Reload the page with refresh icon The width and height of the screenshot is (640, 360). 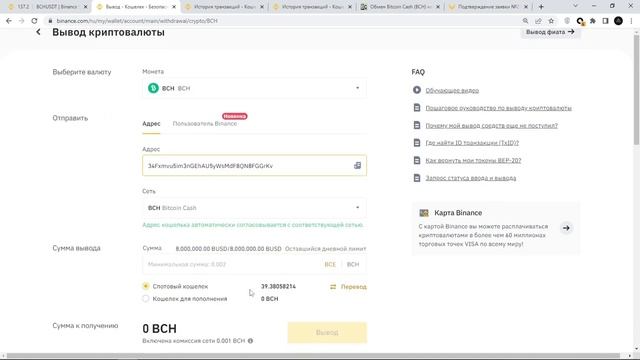tap(34, 21)
